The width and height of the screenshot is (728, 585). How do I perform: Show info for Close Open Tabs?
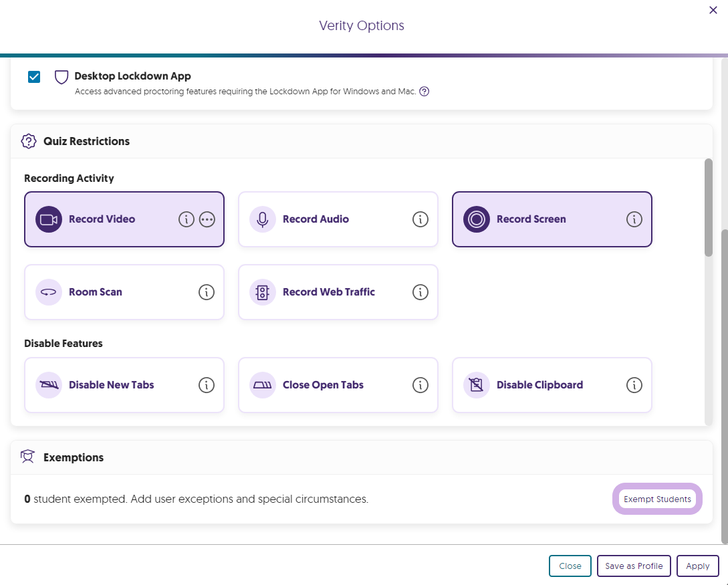[x=420, y=385]
